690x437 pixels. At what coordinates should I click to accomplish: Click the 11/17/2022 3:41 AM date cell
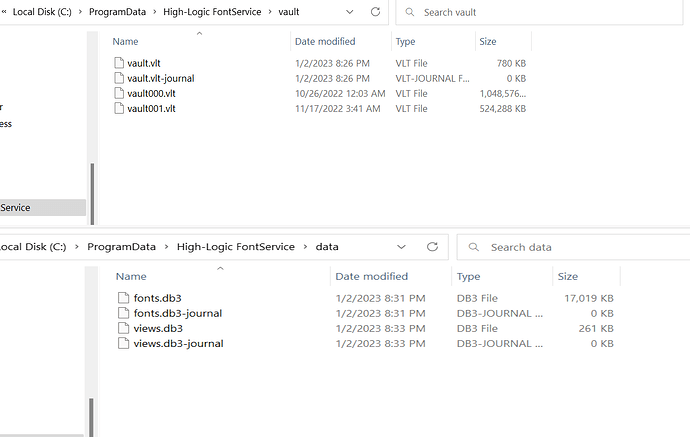(x=338, y=108)
